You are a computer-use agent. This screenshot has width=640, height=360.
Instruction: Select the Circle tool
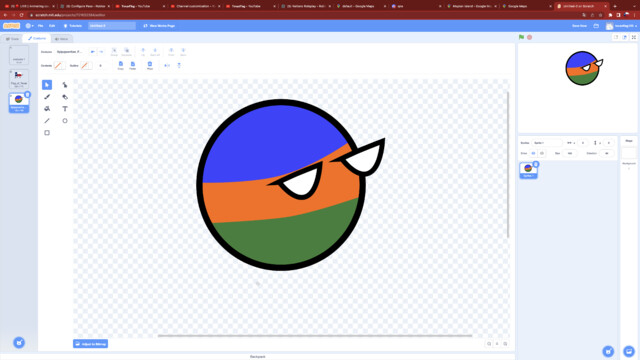pos(64,121)
